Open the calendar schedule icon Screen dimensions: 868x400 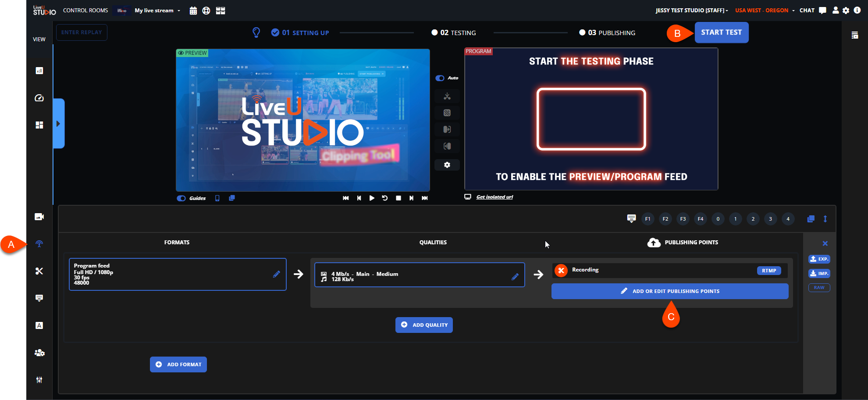point(193,11)
